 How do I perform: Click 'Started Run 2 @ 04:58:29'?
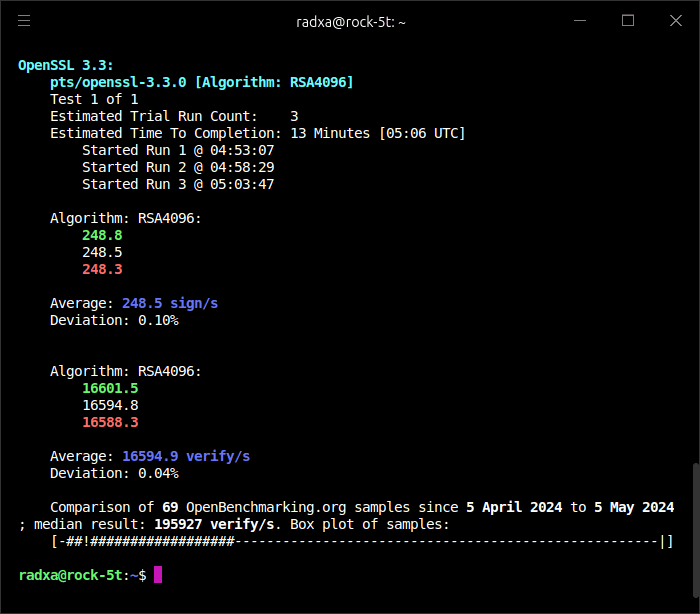[x=178, y=167]
